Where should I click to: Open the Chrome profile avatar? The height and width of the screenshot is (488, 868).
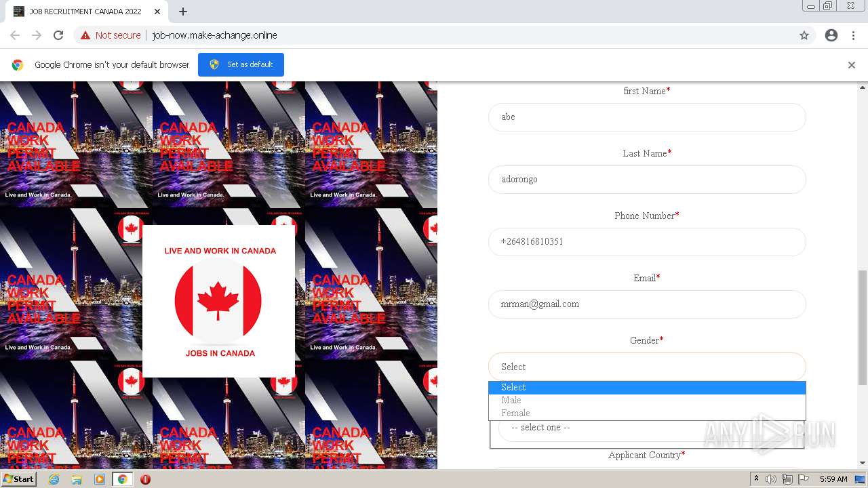click(x=831, y=35)
